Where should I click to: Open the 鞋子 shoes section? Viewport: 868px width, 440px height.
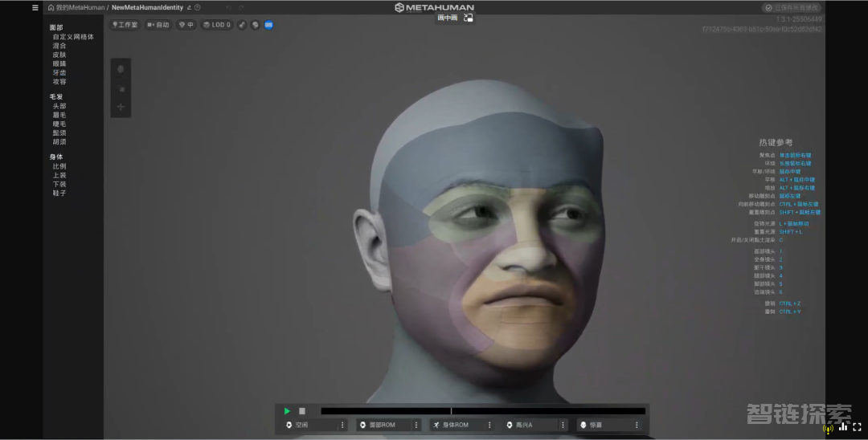click(59, 194)
